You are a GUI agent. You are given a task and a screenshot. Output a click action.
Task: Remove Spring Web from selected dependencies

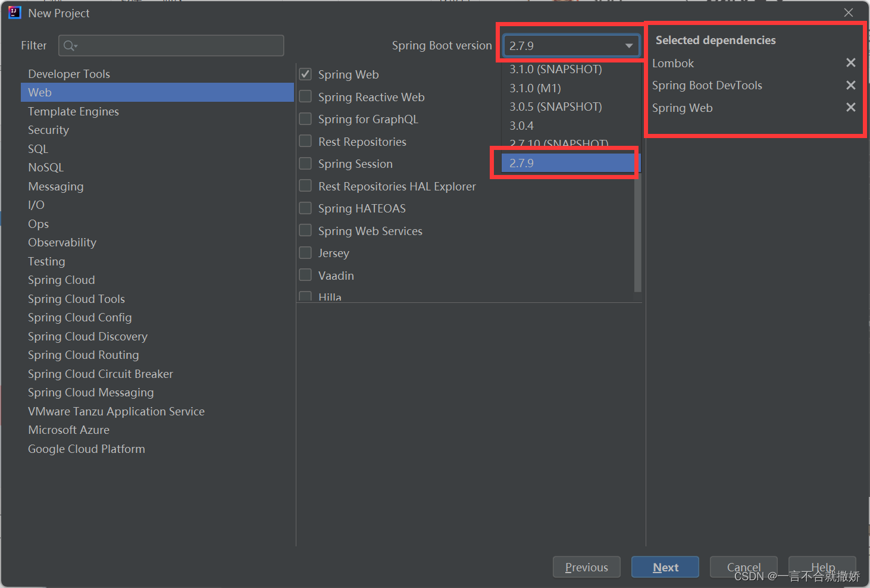pyautogui.click(x=851, y=107)
